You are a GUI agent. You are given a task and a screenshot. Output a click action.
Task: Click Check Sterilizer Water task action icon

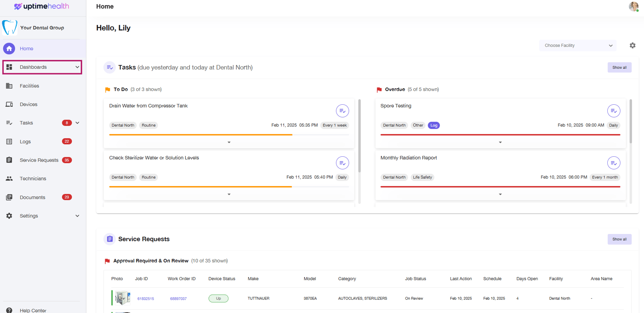[342, 163]
